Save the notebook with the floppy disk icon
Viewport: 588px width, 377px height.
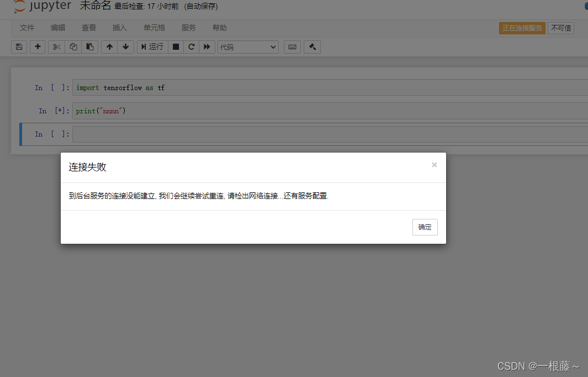pyautogui.click(x=19, y=47)
